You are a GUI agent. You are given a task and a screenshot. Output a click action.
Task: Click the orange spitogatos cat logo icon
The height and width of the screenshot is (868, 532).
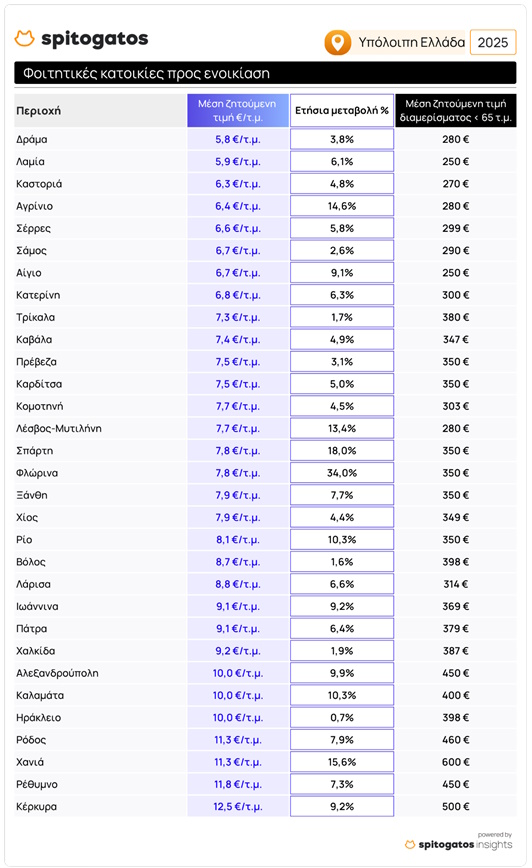(x=24, y=38)
